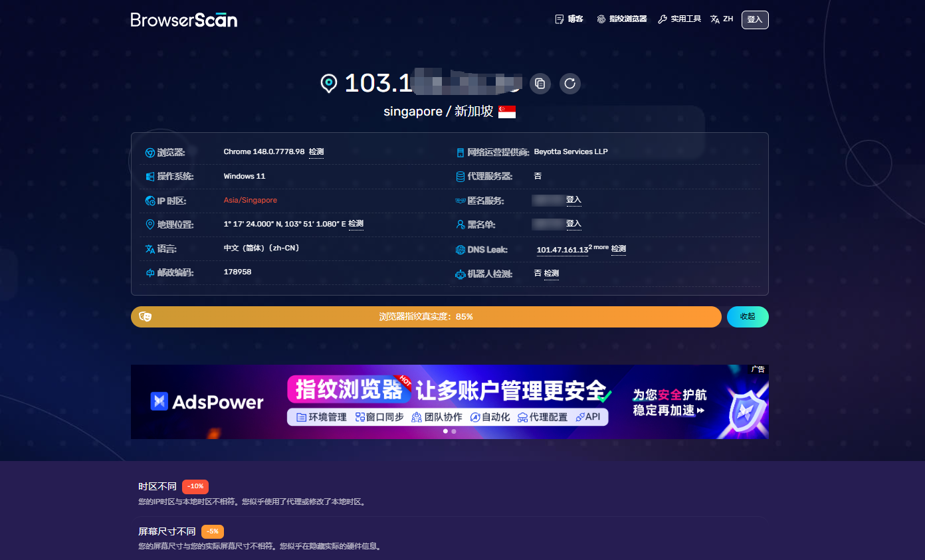
Task: Click the 101.47.161.13 DNS address
Action: (562, 250)
